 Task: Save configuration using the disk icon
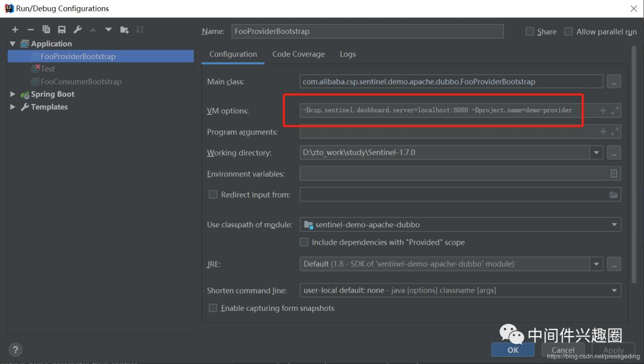tap(61, 30)
